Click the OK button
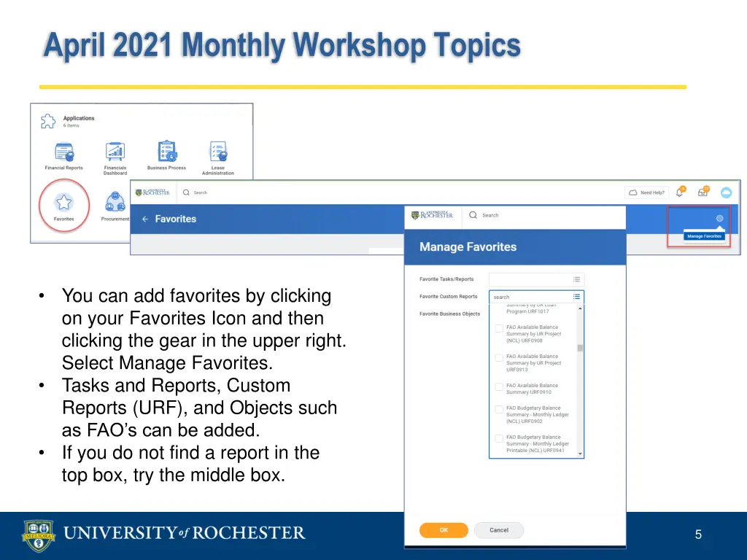 444,530
